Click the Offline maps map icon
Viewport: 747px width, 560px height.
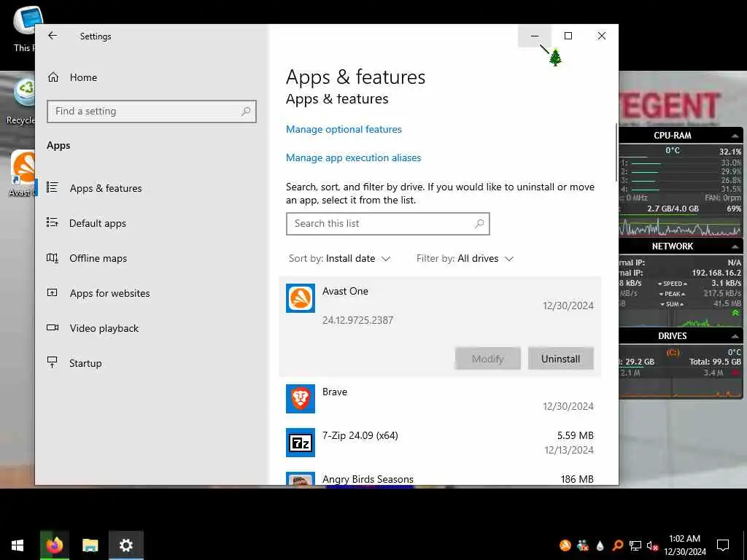[53, 257]
